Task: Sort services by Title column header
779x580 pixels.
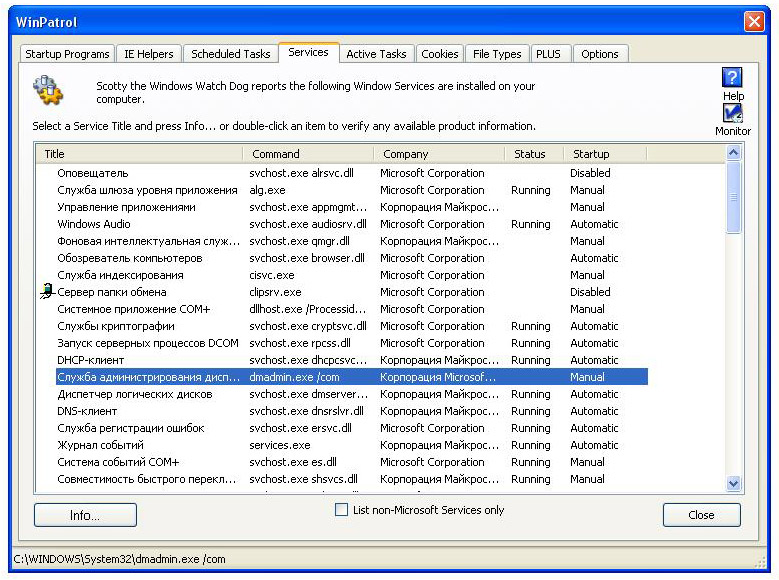Action: tap(139, 154)
